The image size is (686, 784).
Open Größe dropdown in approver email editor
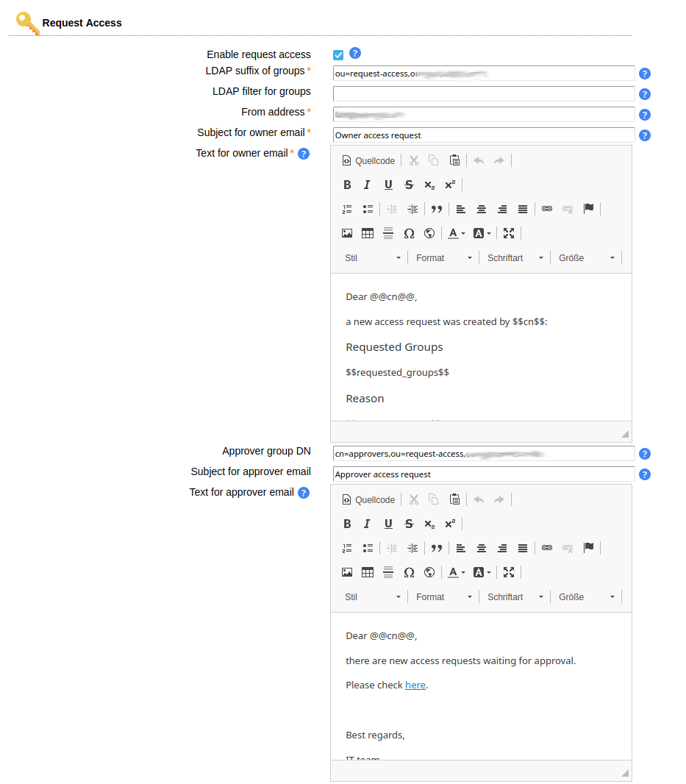[586, 596]
